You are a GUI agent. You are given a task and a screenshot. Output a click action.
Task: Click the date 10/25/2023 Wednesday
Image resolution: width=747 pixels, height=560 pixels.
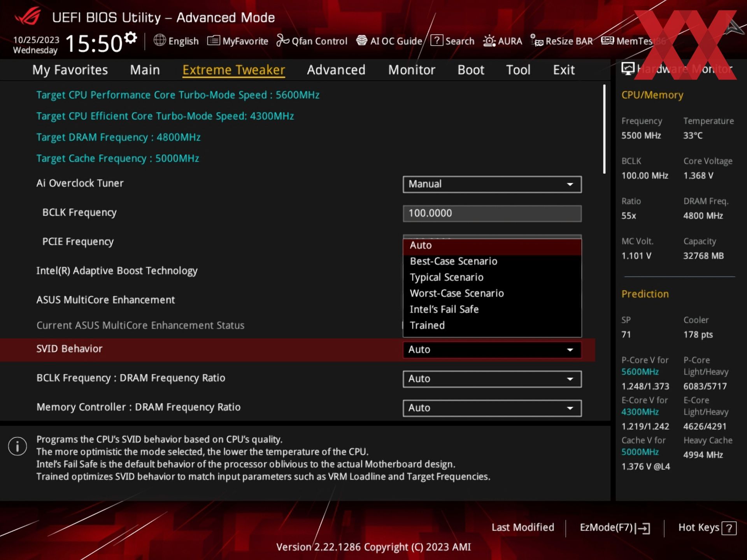coord(36,45)
